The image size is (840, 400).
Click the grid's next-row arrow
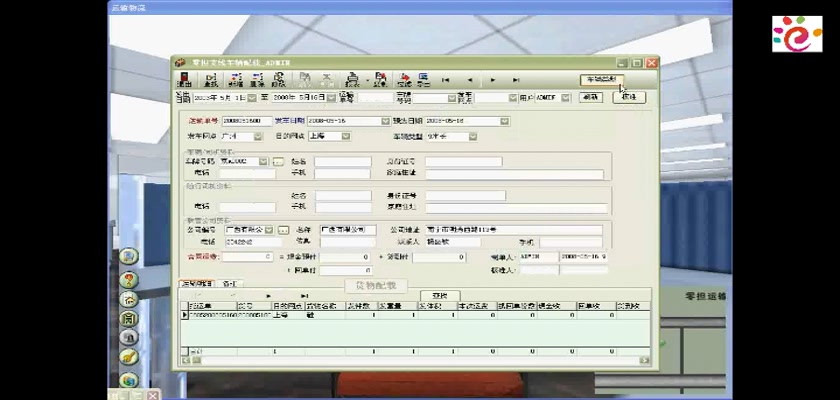pos(269,296)
